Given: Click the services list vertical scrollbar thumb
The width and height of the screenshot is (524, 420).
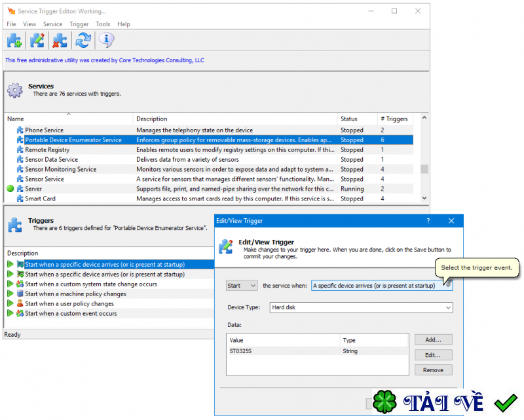Looking at the screenshot, I should [x=424, y=169].
